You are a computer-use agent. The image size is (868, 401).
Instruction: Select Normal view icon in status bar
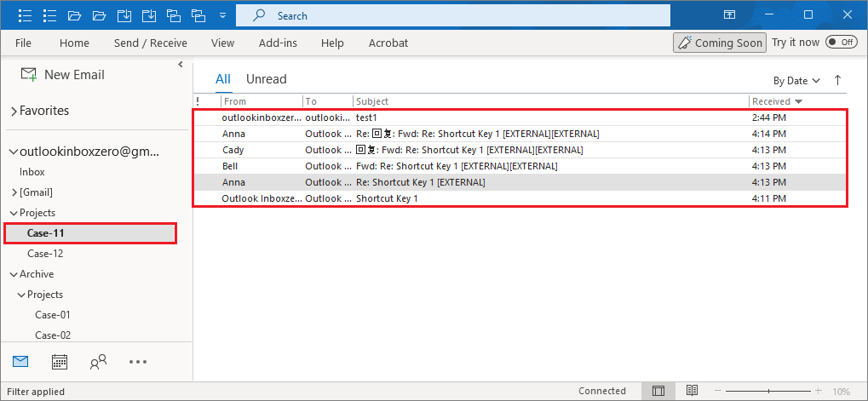coord(658,391)
